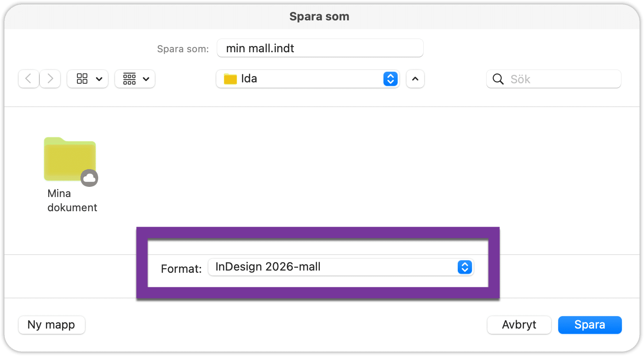
Task: Click the forward navigation arrow
Action: [50, 79]
